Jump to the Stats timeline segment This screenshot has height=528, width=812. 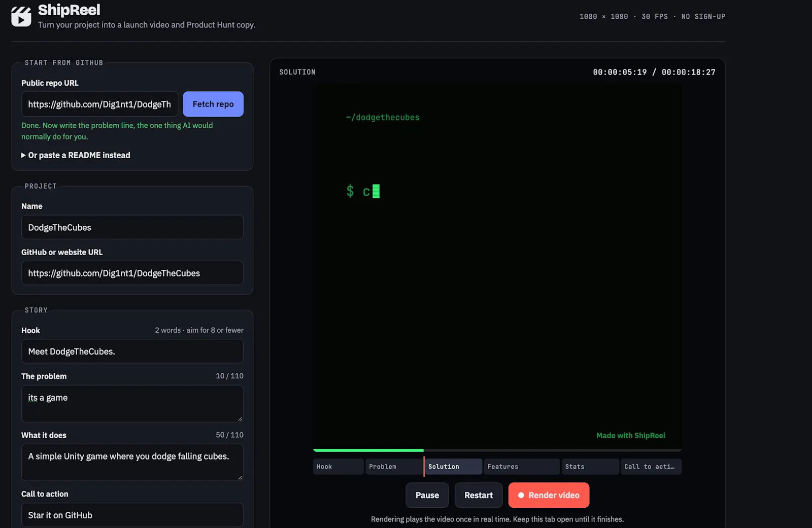tap(590, 467)
